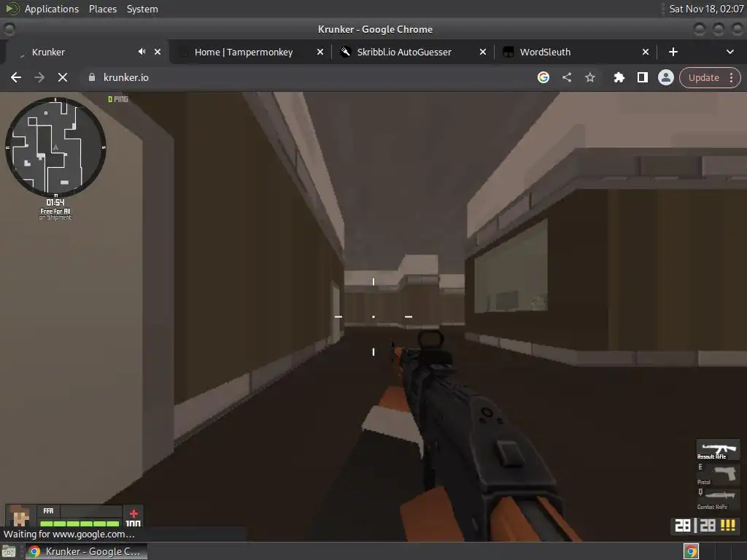Select the Combat Knife weapon slot

719,499
